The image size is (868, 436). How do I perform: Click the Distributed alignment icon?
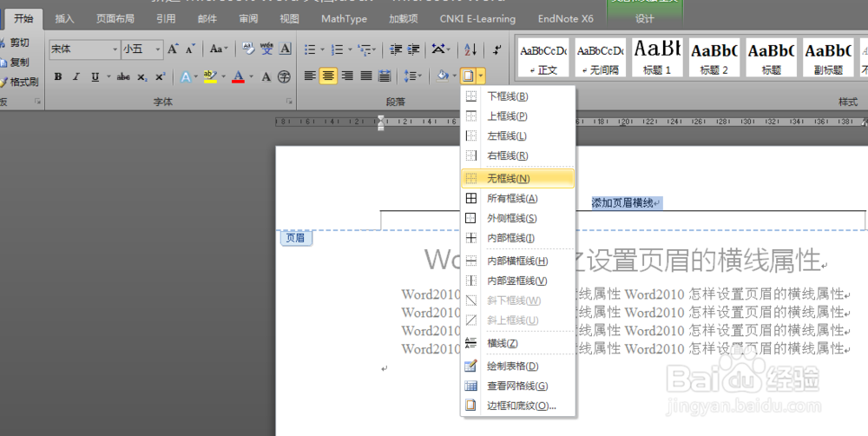tap(385, 76)
